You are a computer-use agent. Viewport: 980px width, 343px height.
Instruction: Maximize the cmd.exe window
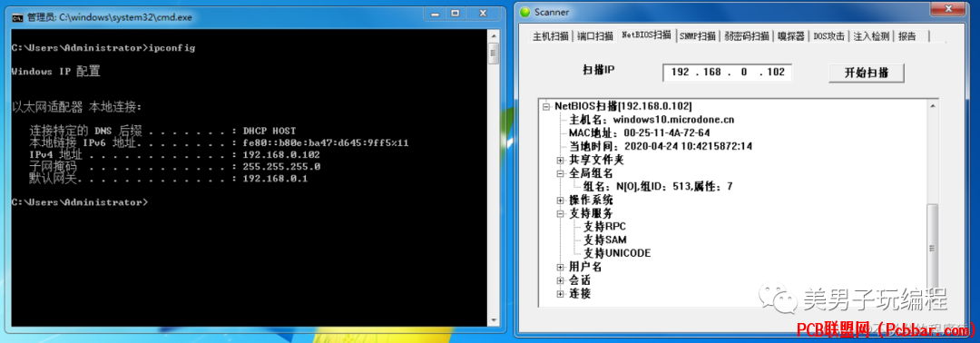click(x=455, y=13)
